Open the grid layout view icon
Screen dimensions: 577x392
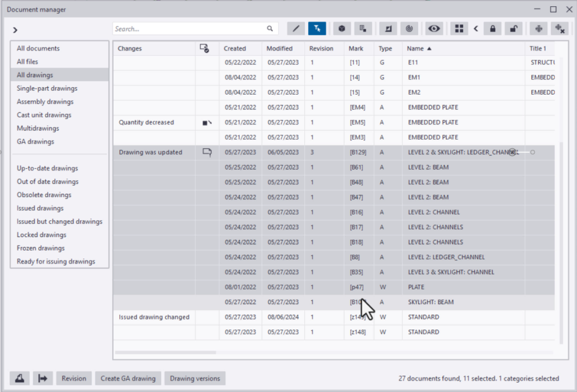point(459,28)
